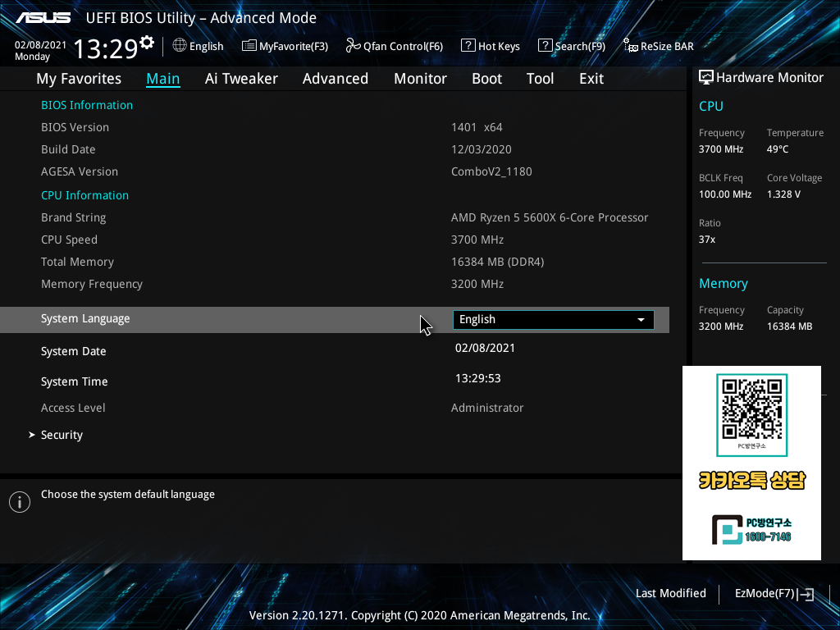Screen dimensions: 840x630
Task: Click the Qfan Control(F6) label
Action: click(x=403, y=47)
